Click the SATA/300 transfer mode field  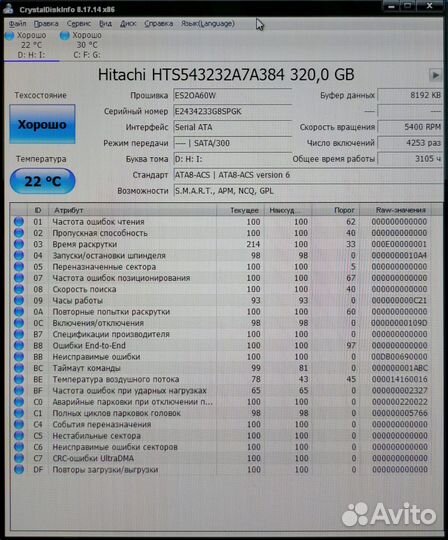232,143
